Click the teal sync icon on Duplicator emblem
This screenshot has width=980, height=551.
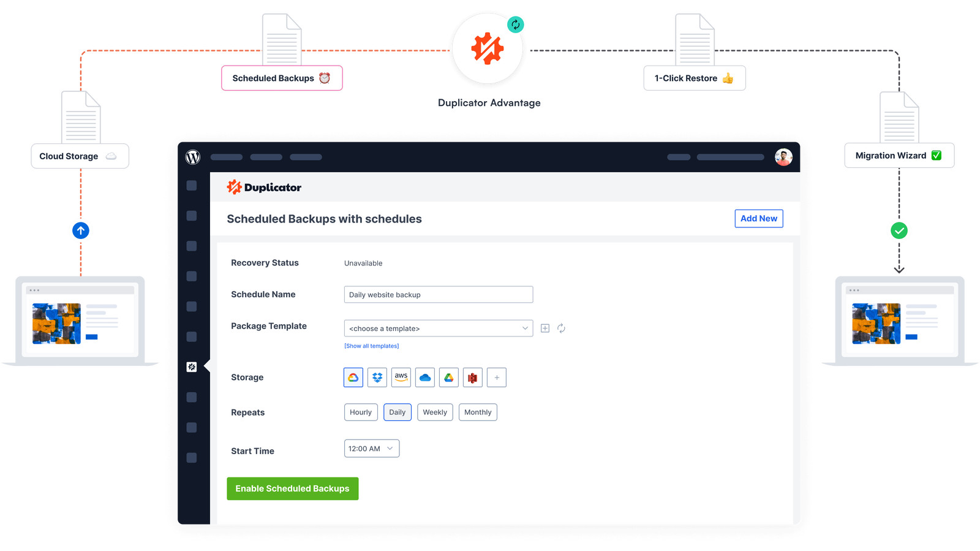(516, 25)
